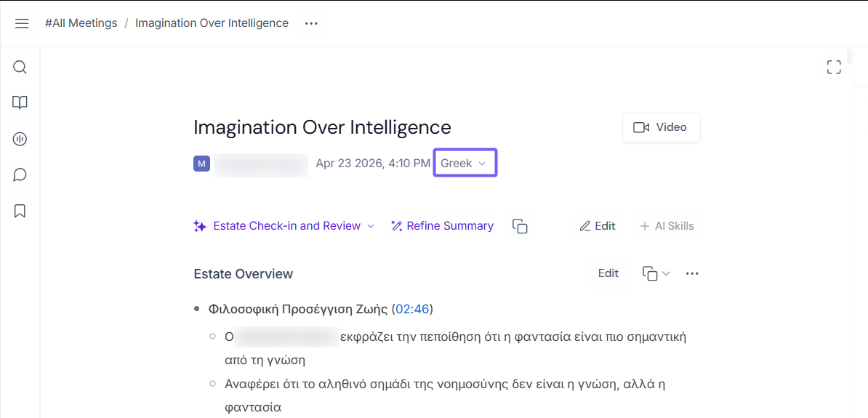Open the hamburger sidebar menu
The height and width of the screenshot is (418, 868).
[22, 23]
